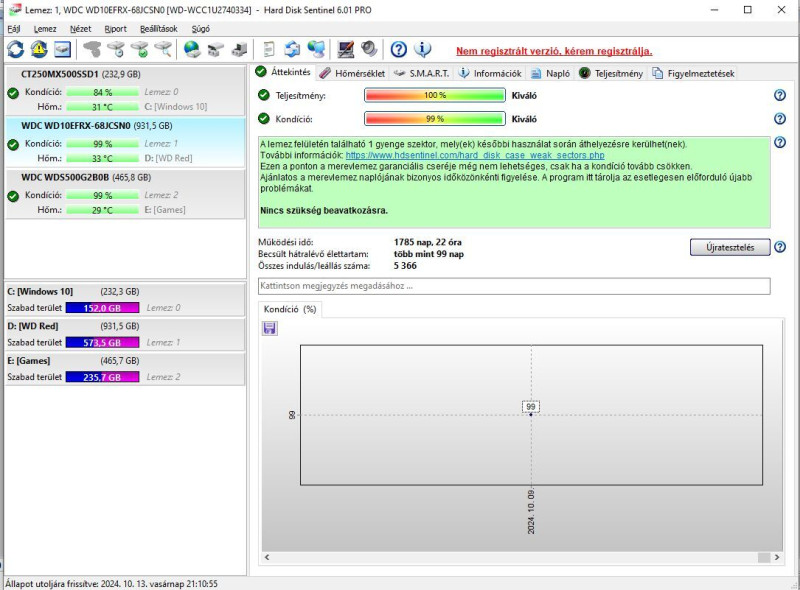Open the Súgó menu
This screenshot has height=590, width=800.
click(x=201, y=29)
